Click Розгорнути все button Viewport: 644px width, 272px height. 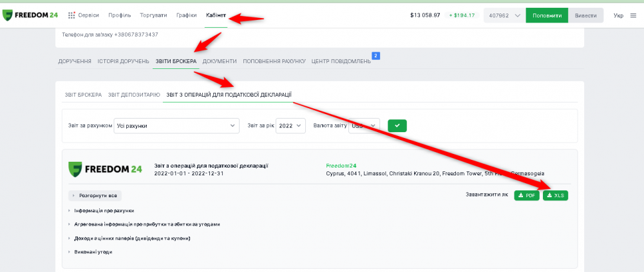95,196
